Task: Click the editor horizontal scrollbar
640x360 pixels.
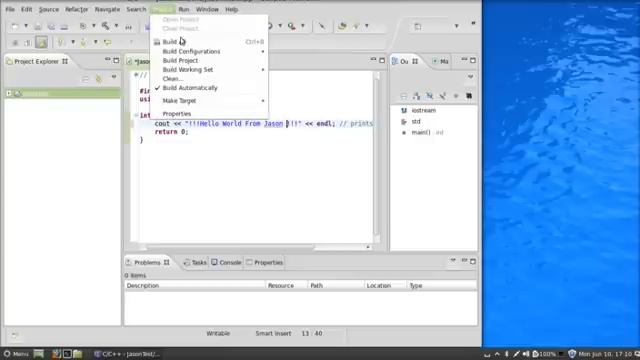Action: click(230, 247)
